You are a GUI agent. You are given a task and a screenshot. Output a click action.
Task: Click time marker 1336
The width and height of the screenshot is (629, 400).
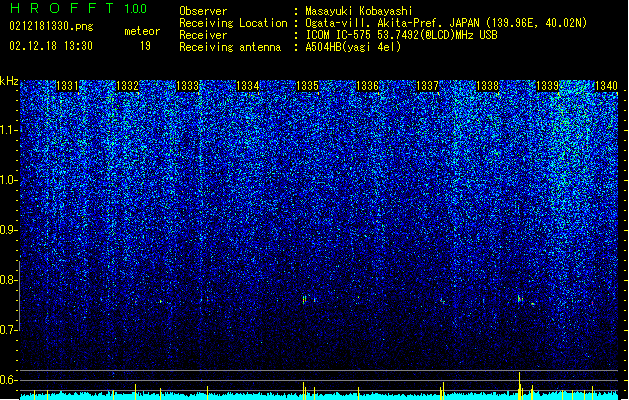pos(367,86)
